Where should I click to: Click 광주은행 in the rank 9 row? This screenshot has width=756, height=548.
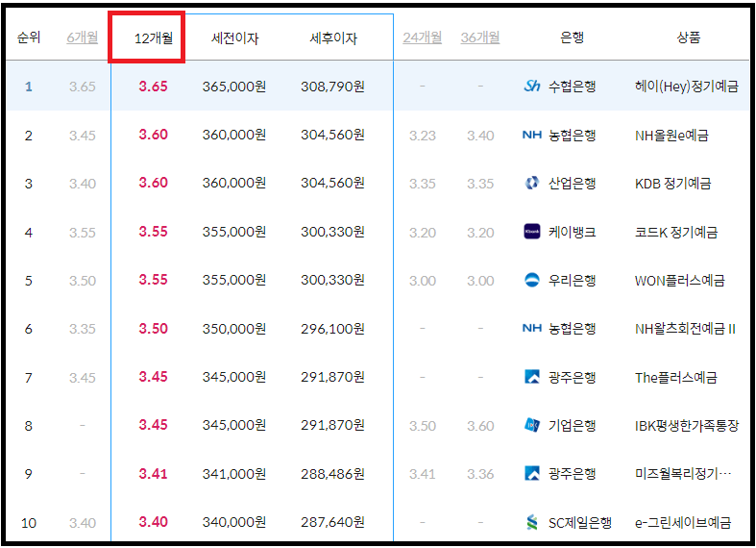(x=573, y=474)
